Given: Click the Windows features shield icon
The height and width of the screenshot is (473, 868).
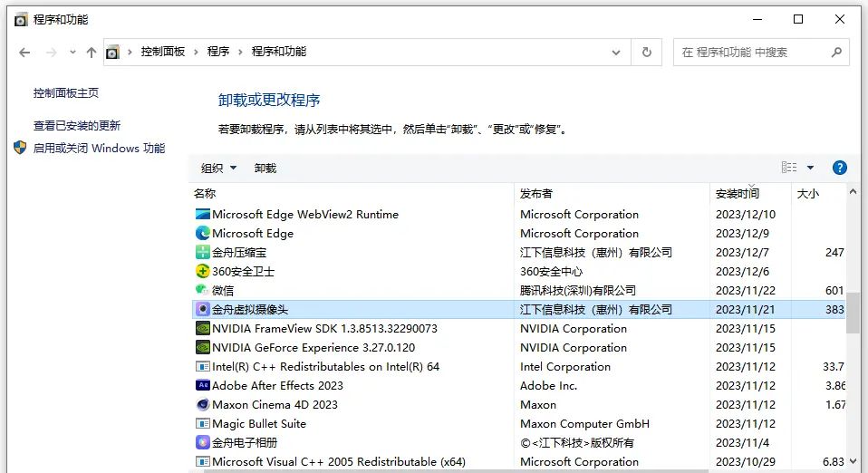Looking at the screenshot, I should pyautogui.click(x=20, y=148).
